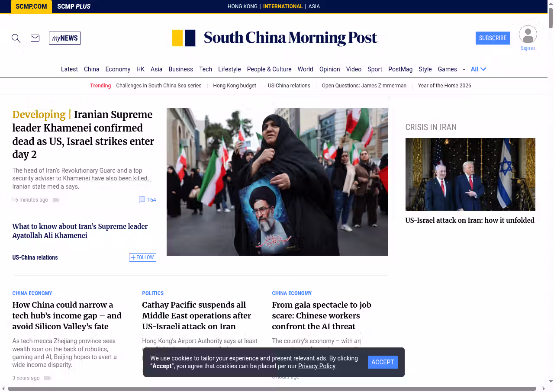554x392 pixels.
Task: Open the Tech section in navigation
Action: 206,69
